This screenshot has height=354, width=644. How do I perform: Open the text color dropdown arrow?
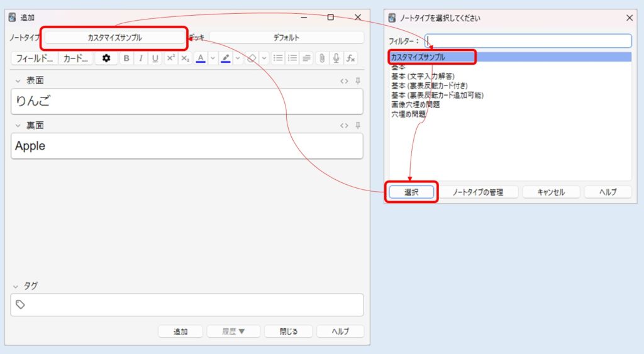click(x=213, y=58)
